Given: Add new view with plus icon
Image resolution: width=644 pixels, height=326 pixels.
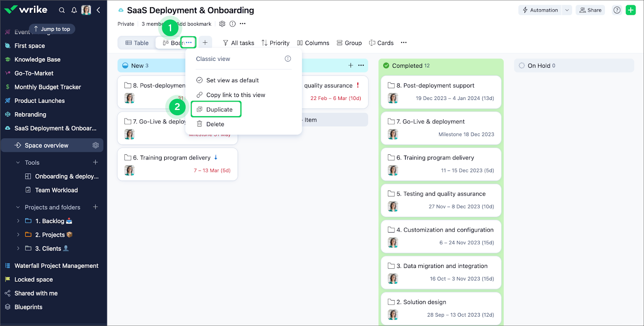Looking at the screenshot, I should (x=205, y=43).
